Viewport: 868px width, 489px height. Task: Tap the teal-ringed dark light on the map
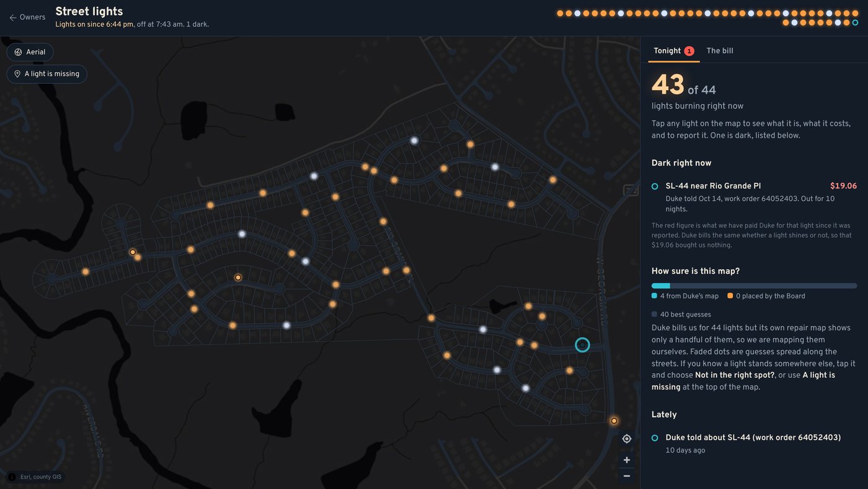(582, 344)
